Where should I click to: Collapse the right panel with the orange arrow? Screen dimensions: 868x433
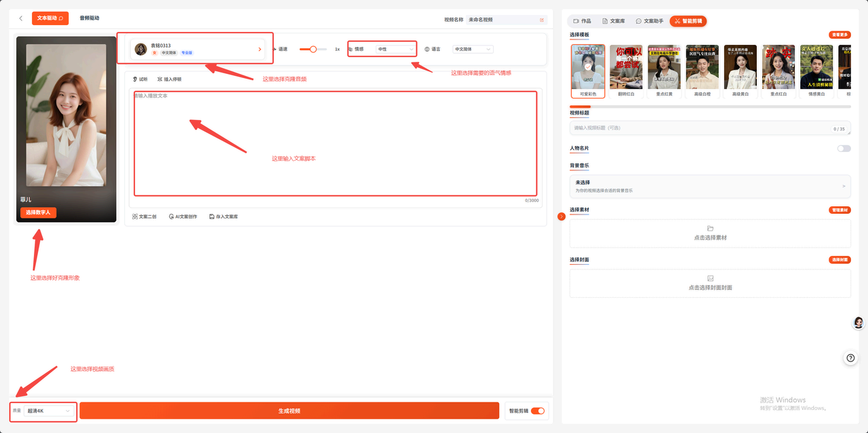561,216
